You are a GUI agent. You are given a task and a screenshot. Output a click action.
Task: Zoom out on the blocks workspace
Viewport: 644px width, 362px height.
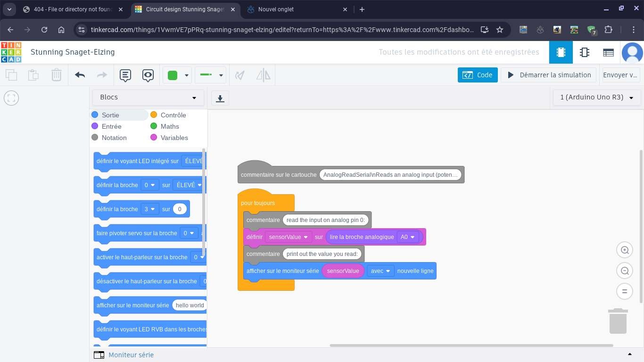[625, 271]
